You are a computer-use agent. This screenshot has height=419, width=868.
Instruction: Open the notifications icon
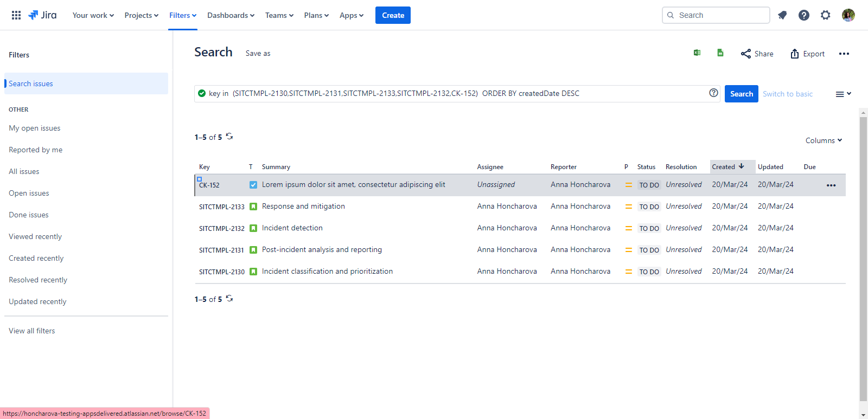pyautogui.click(x=782, y=15)
